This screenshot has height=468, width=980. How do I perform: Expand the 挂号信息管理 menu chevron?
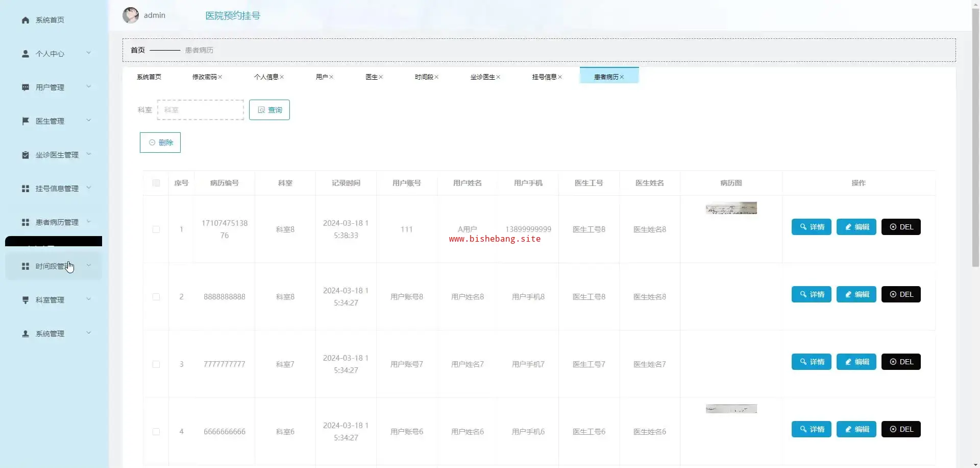[89, 188]
